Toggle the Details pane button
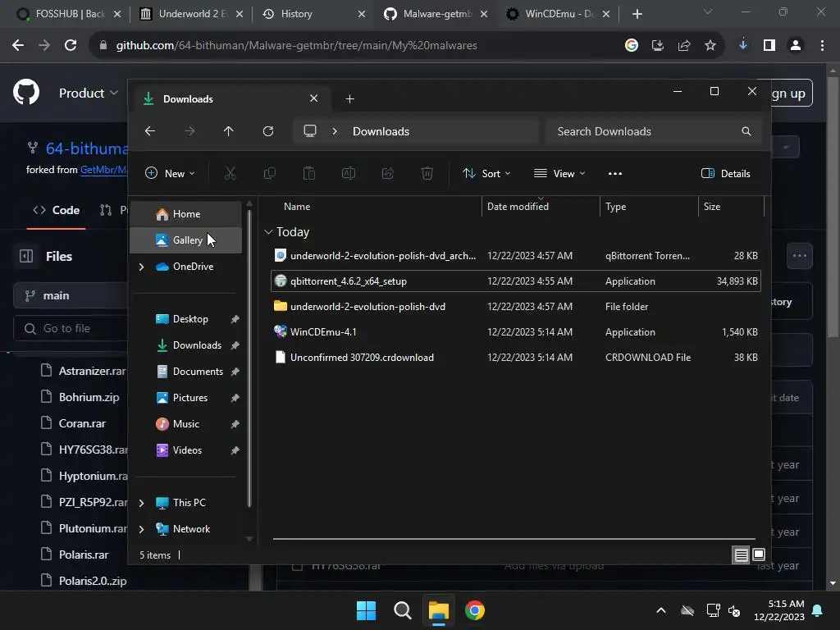 pyautogui.click(x=726, y=173)
